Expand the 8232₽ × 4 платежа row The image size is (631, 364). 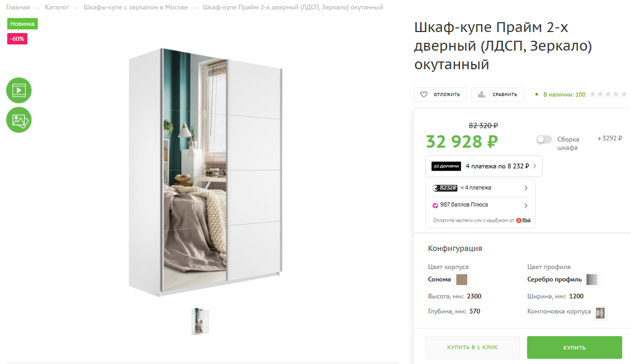(480, 188)
